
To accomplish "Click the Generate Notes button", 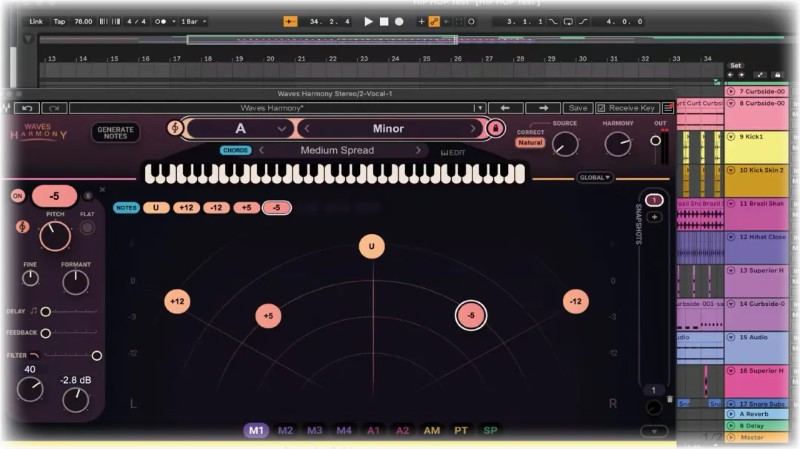I will [x=115, y=133].
